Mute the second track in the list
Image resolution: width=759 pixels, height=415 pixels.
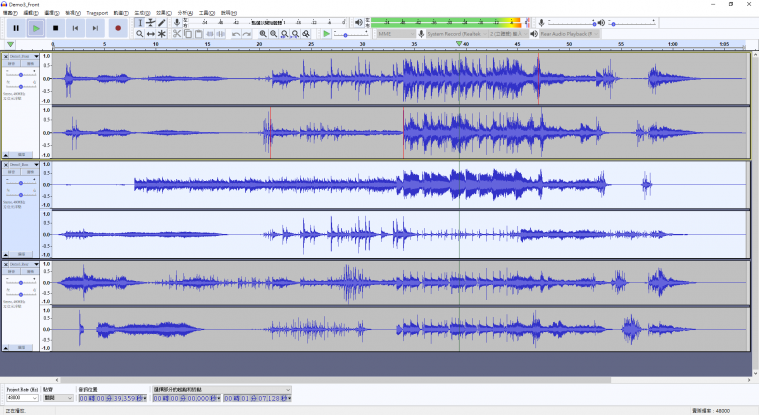coord(12,172)
